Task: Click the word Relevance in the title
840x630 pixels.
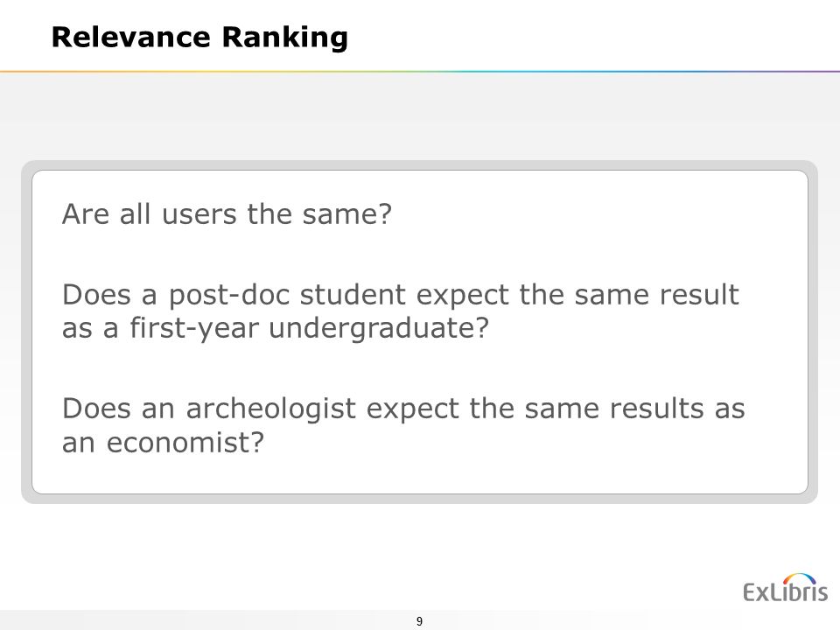Action: 130,38
